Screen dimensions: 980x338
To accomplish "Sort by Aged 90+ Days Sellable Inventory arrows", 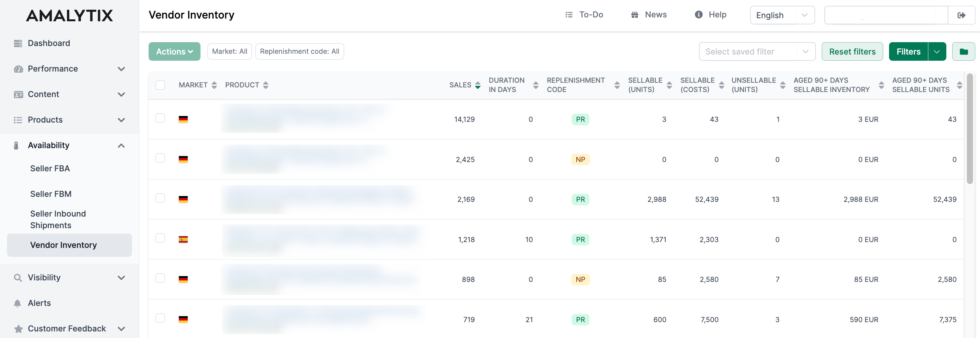I will [882, 85].
